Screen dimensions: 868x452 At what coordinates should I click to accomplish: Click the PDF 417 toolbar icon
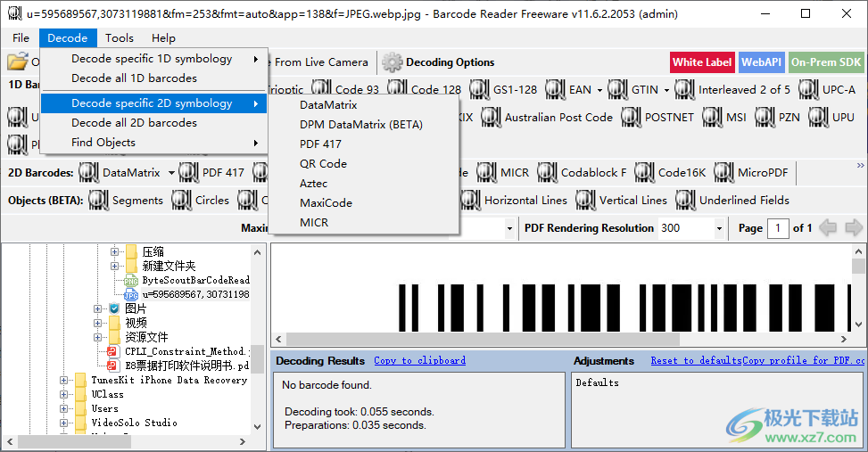point(189,172)
